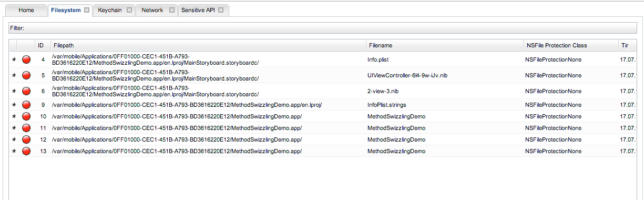This screenshot has width=644, height=200.
Task: Click the filepath cell of row ID 5
Action: [155, 75]
